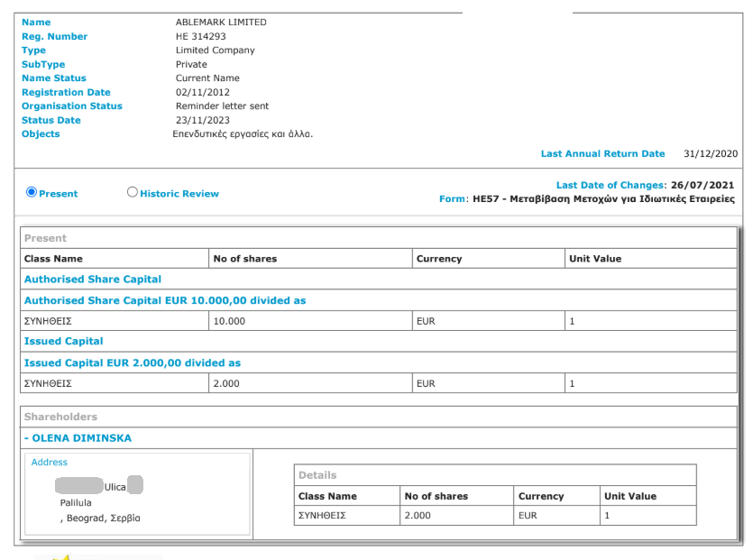Click the Ulica address text
Screen dimensions: 753x560
click(115, 487)
